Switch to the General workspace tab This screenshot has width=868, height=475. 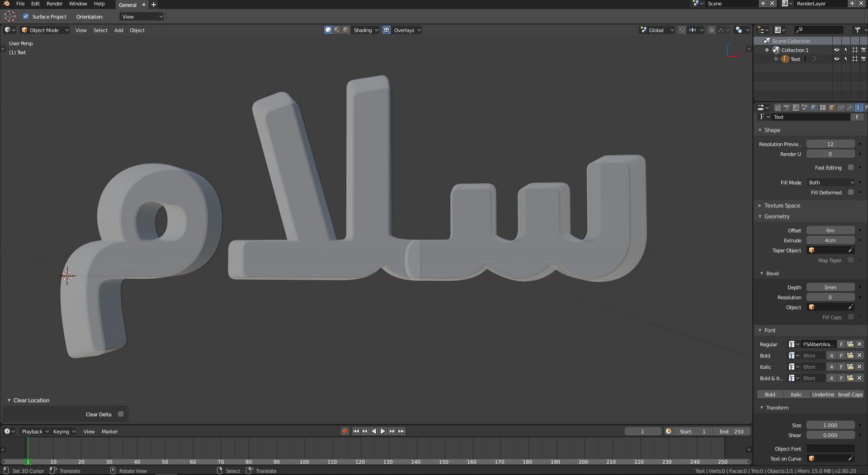(x=127, y=5)
